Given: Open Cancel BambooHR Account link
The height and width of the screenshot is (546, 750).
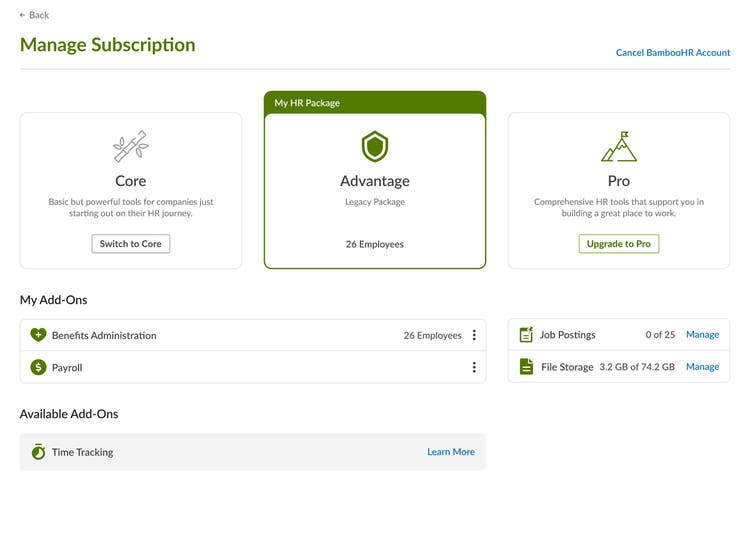Looking at the screenshot, I should pyautogui.click(x=673, y=53).
